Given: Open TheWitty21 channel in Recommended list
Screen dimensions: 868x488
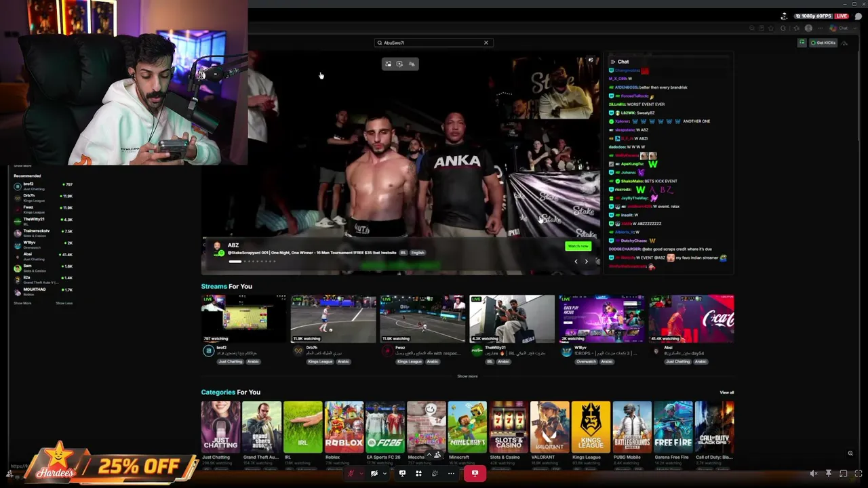Looking at the screenshot, I should [43, 221].
